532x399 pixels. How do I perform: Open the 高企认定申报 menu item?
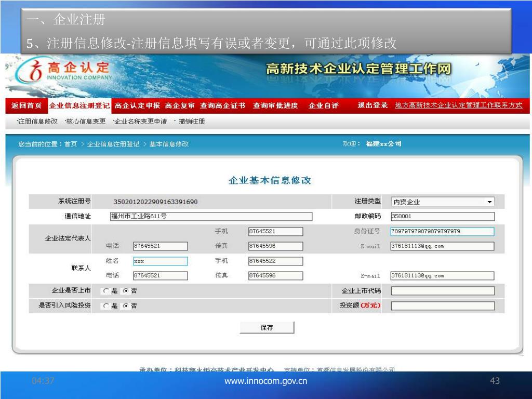point(137,105)
